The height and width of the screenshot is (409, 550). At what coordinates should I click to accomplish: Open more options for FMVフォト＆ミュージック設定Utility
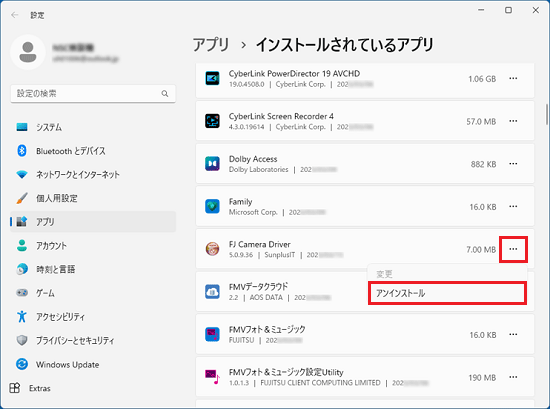(x=513, y=377)
